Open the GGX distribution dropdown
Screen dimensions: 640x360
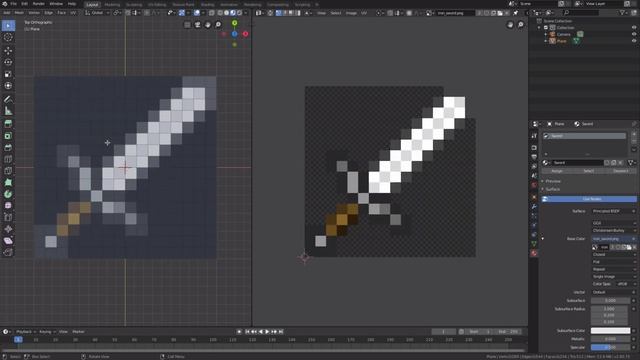613,223
